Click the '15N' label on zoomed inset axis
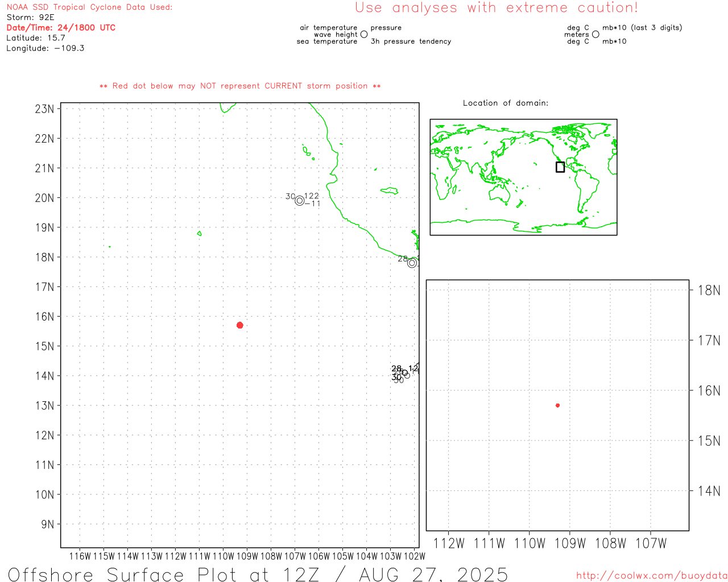Image resolution: width=728 pixels, height=582 pixels. point(709,440)
